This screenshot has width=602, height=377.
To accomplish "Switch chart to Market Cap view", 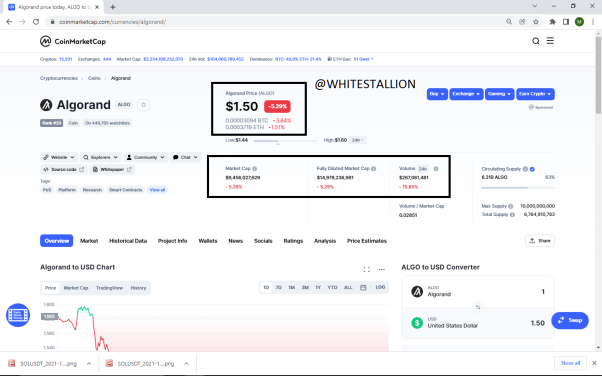I will [x=76, y=288].
